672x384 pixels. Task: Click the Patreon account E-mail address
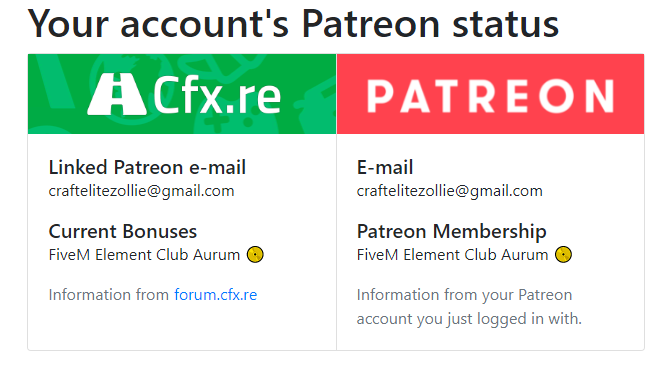point(450,191)
